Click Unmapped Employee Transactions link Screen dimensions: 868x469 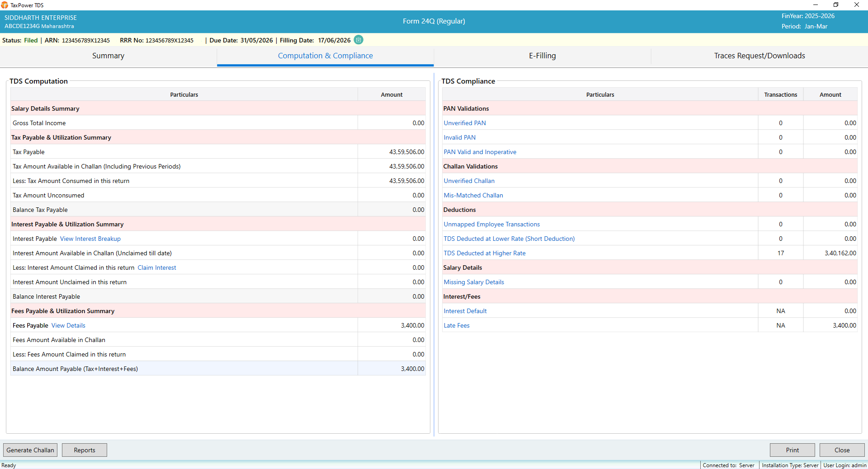click(x=492, y=224)
